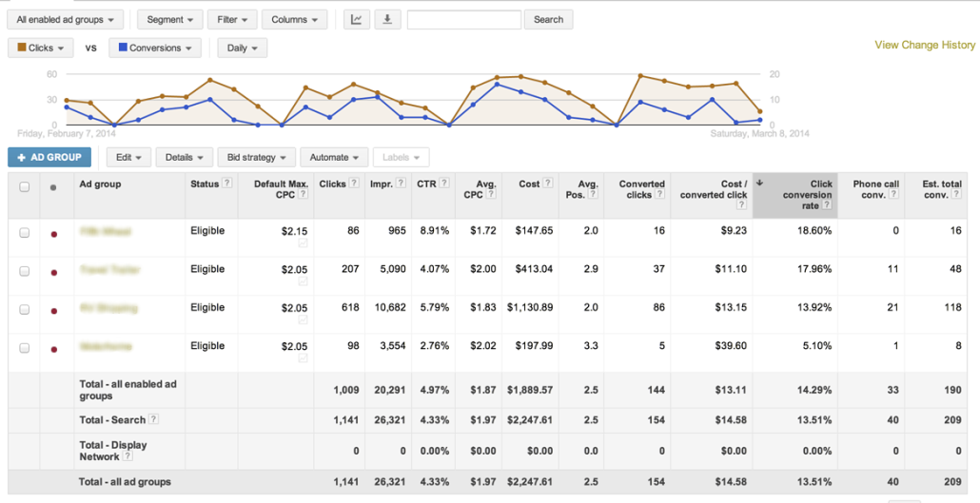Viewport: 980px width, 503px height.
Task: Click help icon next to Total - Search
Action: [x=154, y=419]
